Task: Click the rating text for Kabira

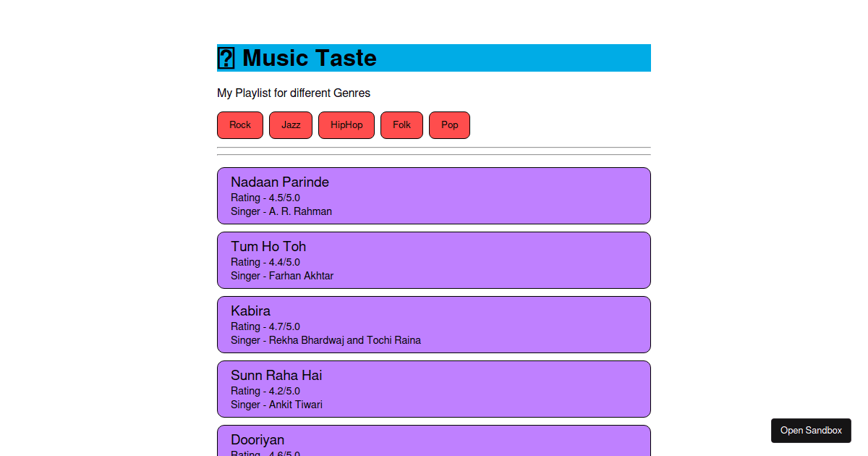Action: pos(265,326)
